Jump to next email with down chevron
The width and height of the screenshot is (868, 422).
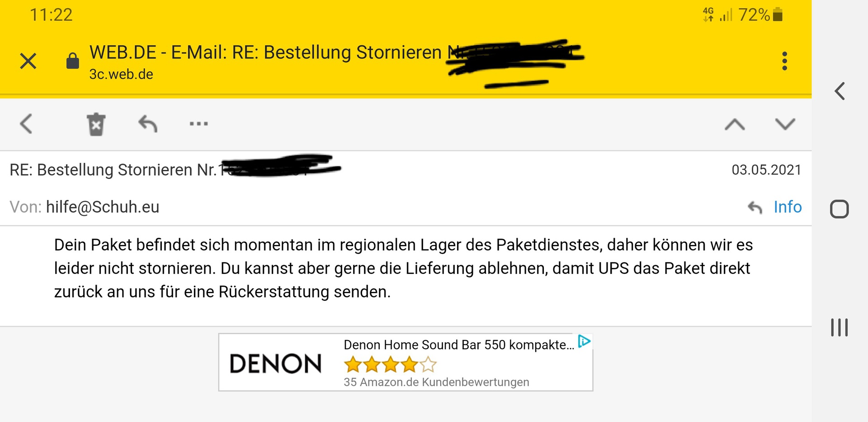point(785,124)
